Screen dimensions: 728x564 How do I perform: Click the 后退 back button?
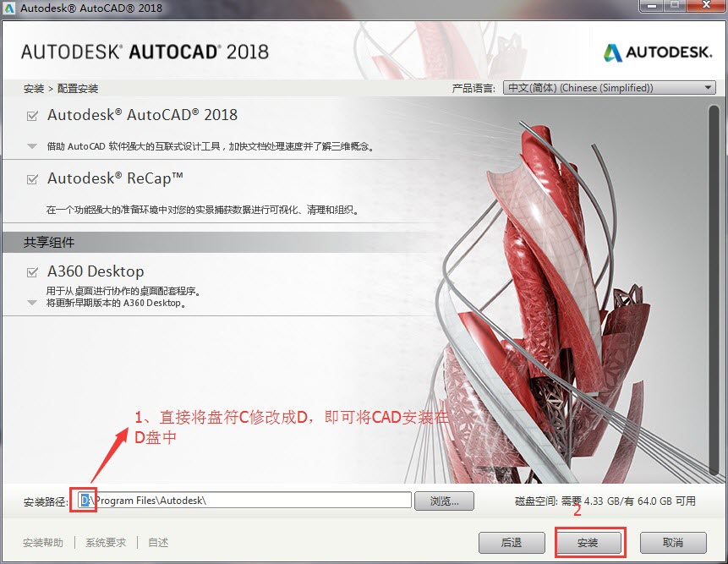(x=511, y=542)
